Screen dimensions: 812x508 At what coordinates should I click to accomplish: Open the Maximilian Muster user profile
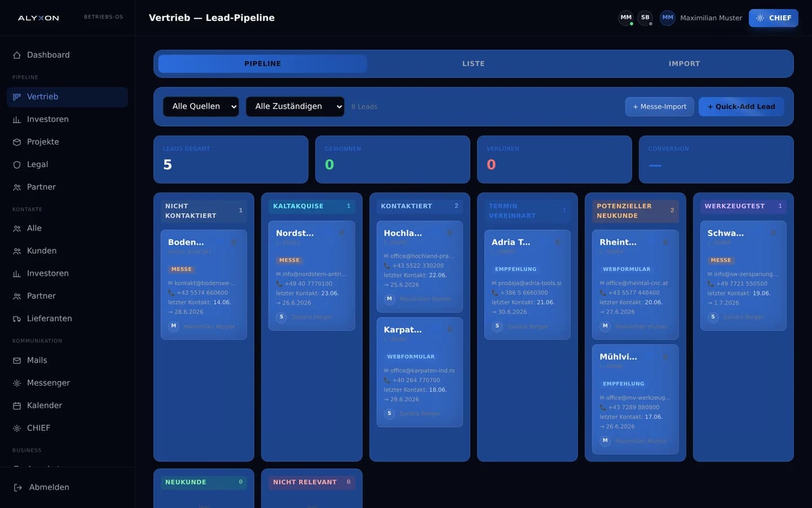pos(701,18)
